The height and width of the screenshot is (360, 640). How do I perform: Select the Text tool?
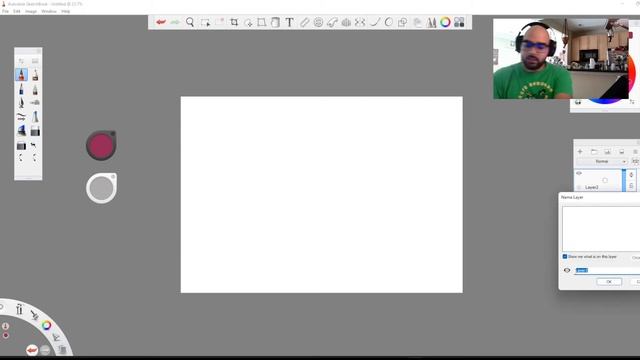[x=289, y=22]
